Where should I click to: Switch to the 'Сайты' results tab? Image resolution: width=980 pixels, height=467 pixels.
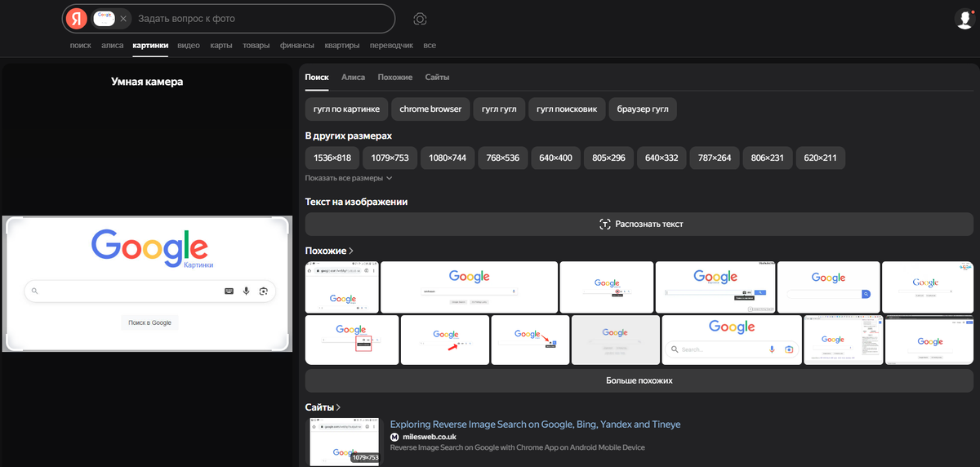pos(437,77)
